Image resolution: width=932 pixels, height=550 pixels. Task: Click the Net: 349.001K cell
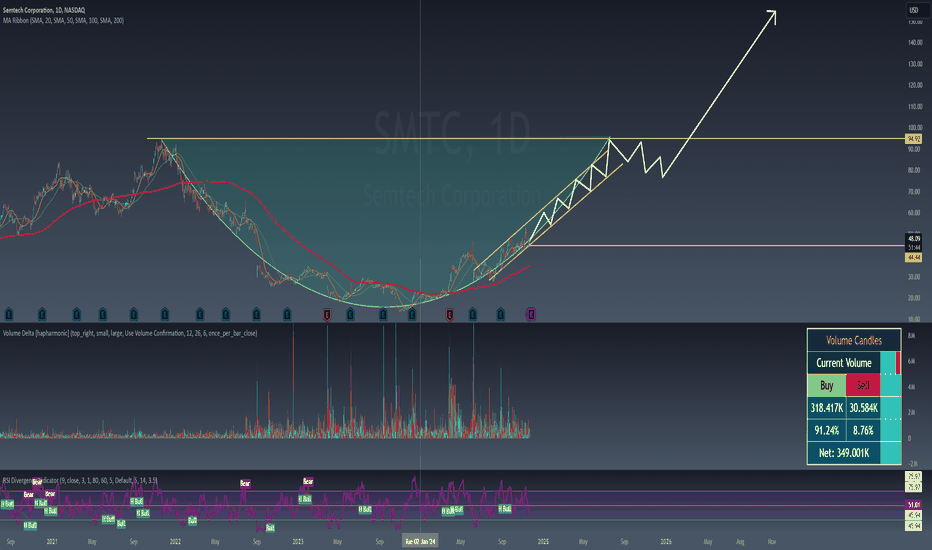pos(843,453)
